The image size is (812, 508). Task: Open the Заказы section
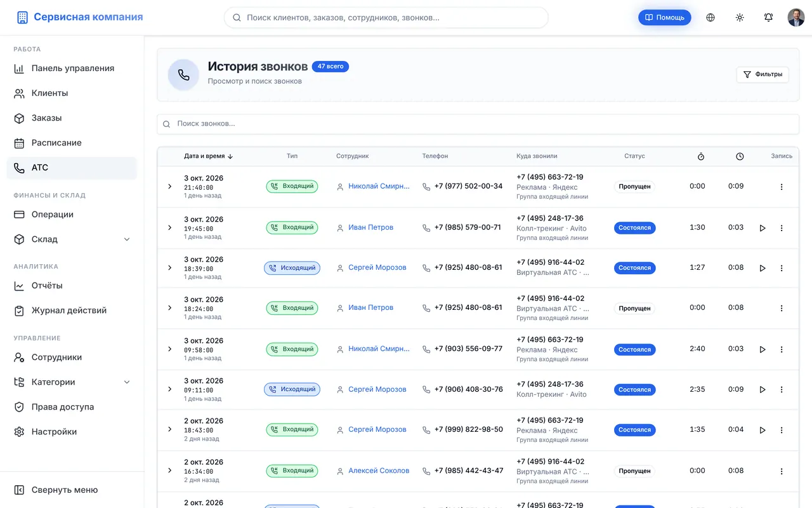coord(72,118)
